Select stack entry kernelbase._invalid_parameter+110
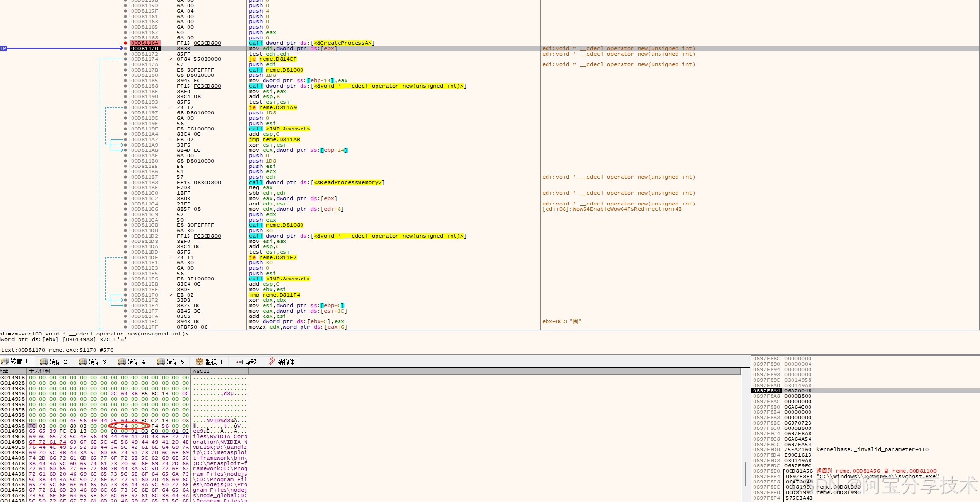 (x=872, y=450)
